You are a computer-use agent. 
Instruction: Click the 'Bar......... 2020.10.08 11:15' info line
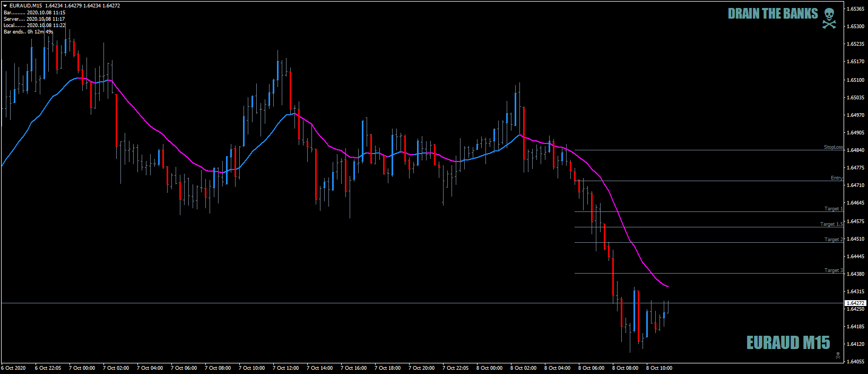34,12
